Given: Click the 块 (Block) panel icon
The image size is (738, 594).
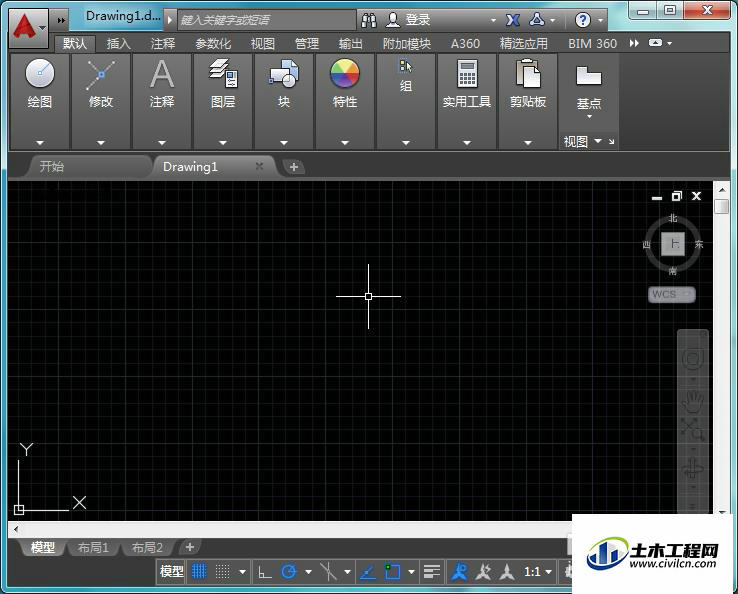Looking at the screenshot, I should pos(284,73).
